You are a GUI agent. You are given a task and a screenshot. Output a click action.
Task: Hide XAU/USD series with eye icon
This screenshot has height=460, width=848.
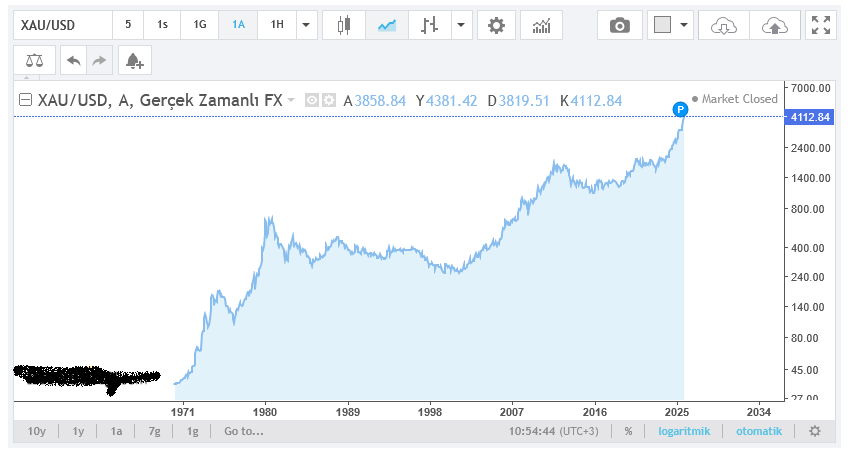(311, 100)
